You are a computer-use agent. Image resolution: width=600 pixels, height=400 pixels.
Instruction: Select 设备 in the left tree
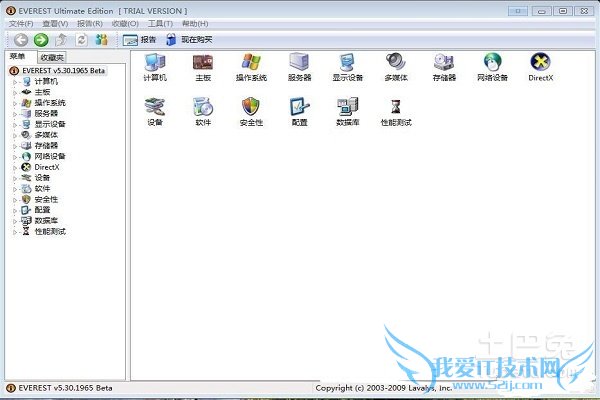pos(42,178)
